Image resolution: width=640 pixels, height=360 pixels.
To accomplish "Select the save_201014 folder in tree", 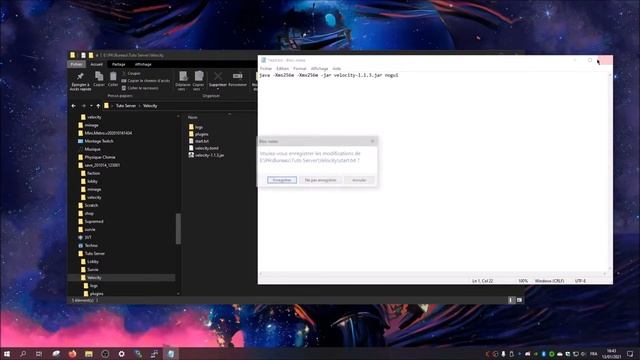I will 99,165.
